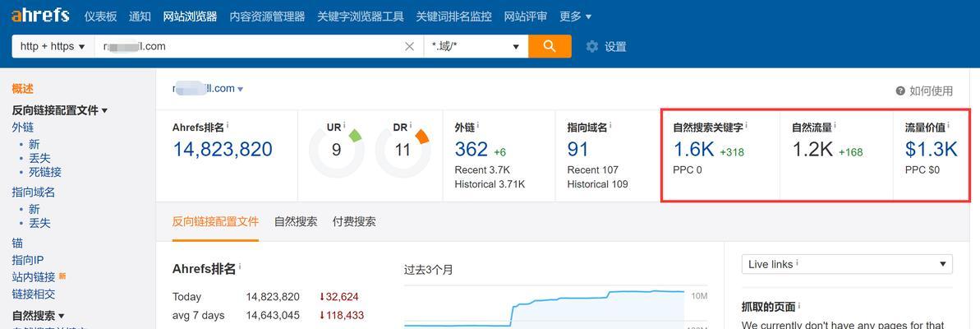The width and height of the screenshot is (980, 329).
Task: Click 丢失 under 外链 in sidebar
Action: click(x=39, y=158)
